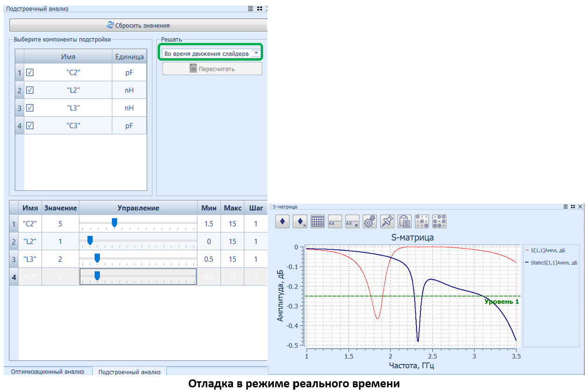The image size is (585, 392).
Task: Switch to the Оптимизационный анализ tab
Action: pos(48,371)
